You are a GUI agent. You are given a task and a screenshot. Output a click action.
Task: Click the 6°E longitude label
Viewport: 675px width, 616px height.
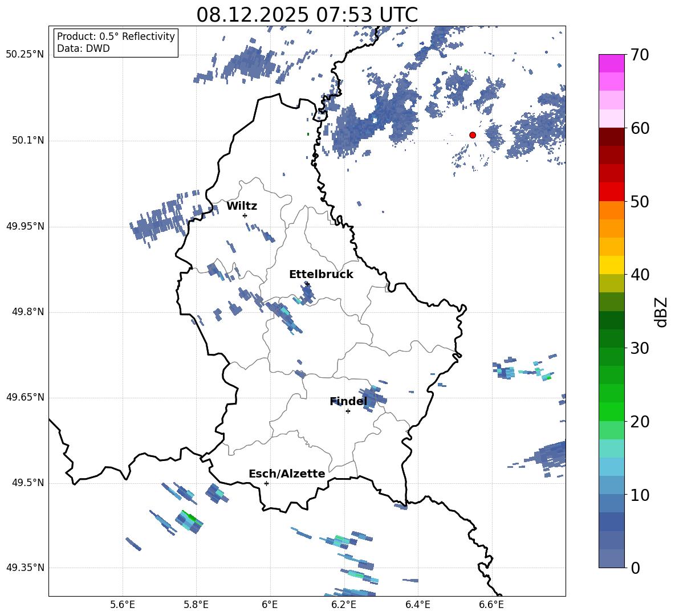click(x=270, y=605)
